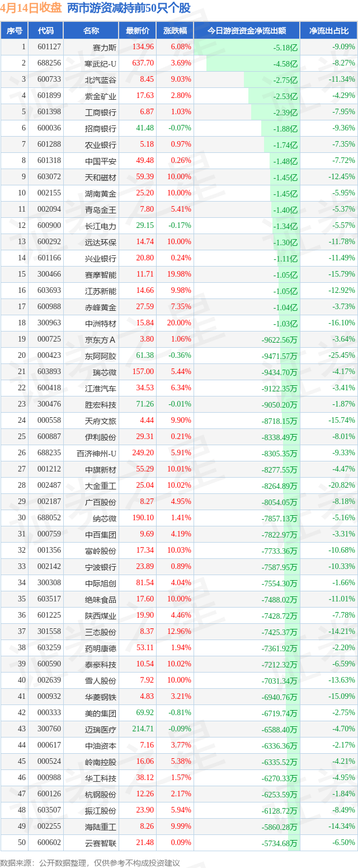Select 中百集团 stock name

click(x=101, y=535)
